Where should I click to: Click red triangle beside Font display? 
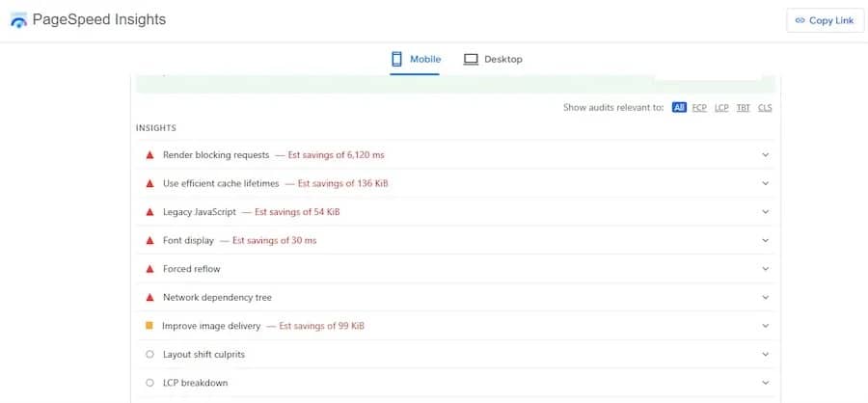149,240
